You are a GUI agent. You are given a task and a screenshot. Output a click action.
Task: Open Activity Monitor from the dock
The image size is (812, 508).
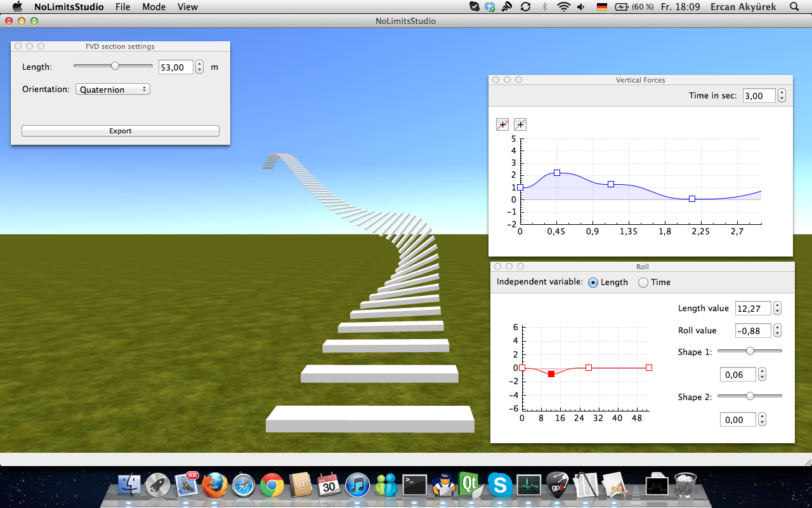528,486
